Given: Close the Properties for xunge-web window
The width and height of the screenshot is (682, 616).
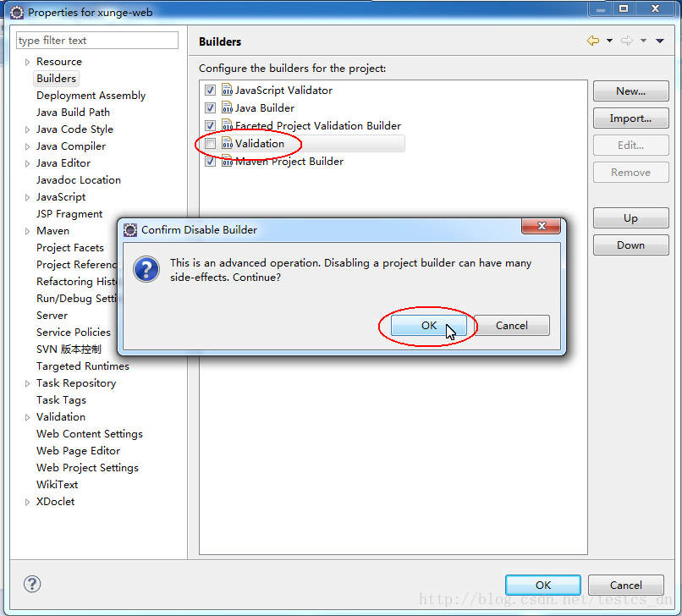Looking at the screenshot, I should click(656, 9).
